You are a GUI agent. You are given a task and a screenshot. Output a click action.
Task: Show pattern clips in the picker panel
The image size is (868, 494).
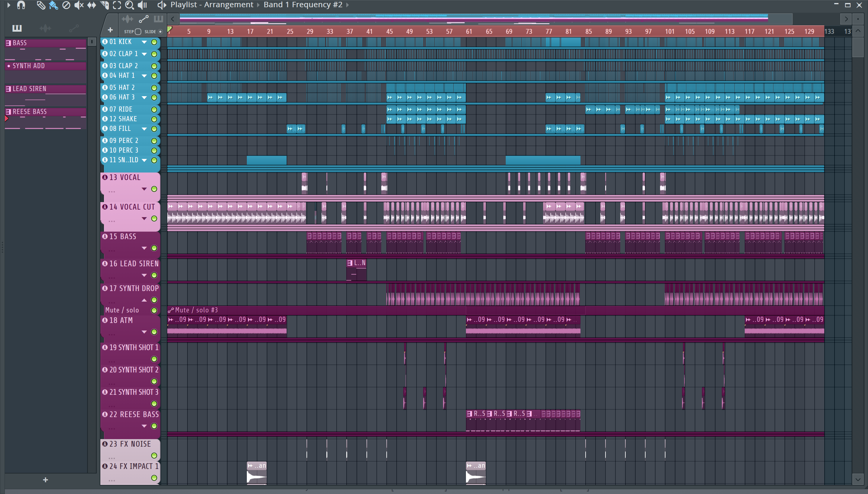click(17, 28)
